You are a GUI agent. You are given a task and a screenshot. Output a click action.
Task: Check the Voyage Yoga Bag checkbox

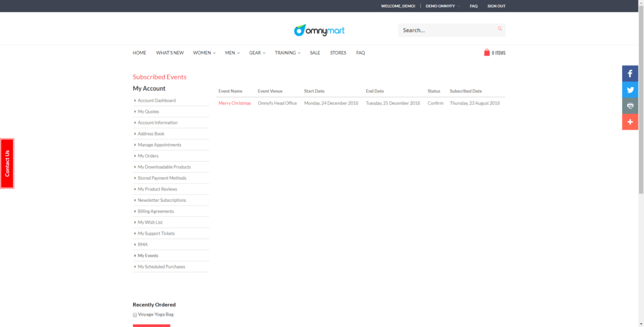135,314
